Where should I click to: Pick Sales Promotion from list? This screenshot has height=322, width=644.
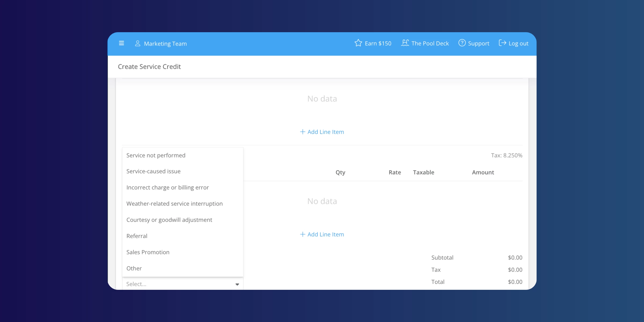point(148,252)
